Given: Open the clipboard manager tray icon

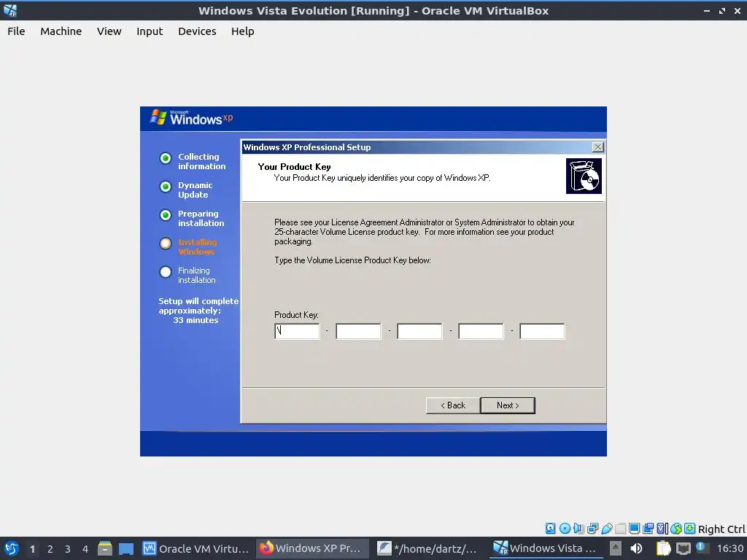Looking at the screenshot, I should 663,548.
